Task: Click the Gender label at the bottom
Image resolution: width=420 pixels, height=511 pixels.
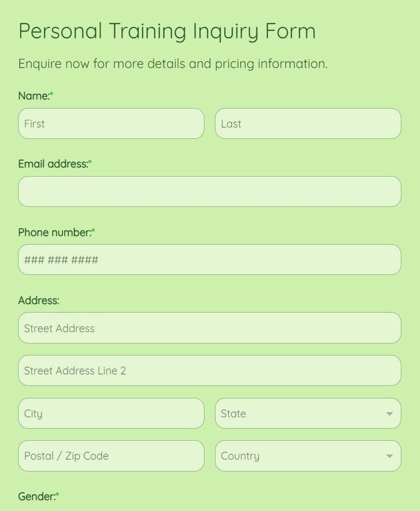Action: (x=36, y=496)
